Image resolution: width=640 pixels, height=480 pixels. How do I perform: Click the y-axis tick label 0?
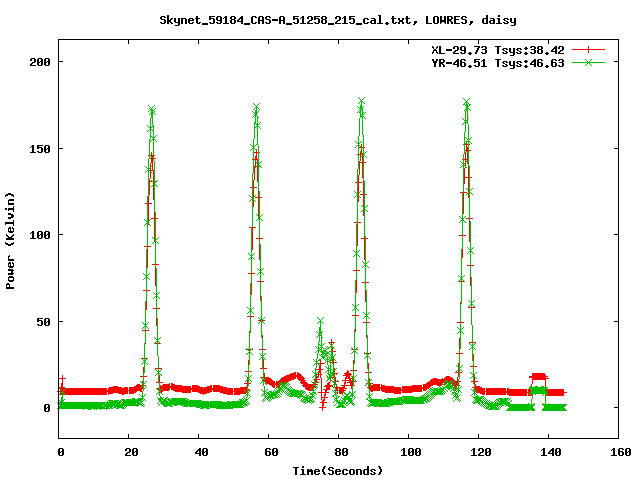(47, 408)
